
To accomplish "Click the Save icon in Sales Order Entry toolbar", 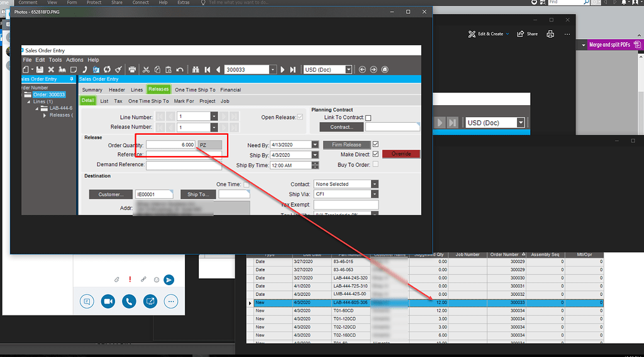I will tap(40, 69).
